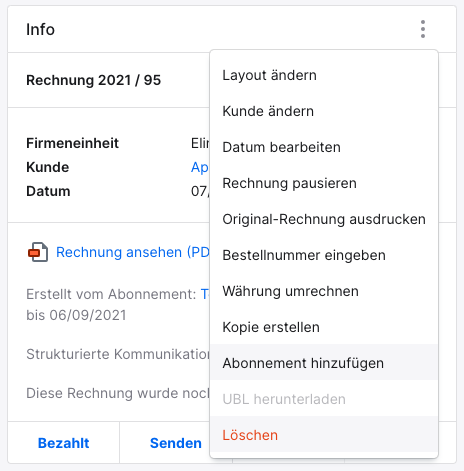The image size is (464, 471).
Task: Open the Rechnung ansehen PDF link
Action: click(133, 252)
